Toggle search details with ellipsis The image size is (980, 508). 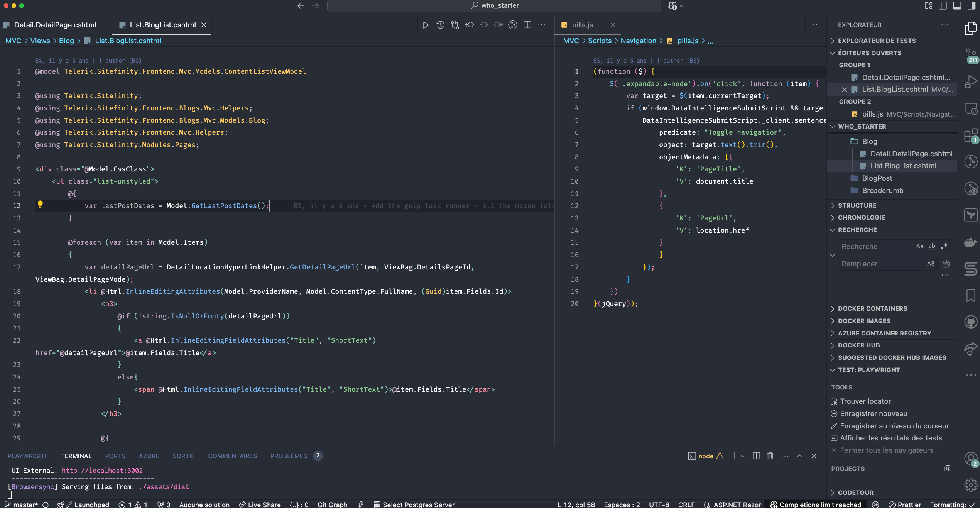945,275
